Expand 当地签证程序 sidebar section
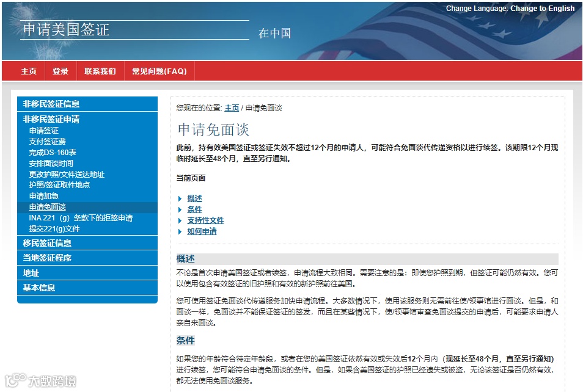583x392 pixels. point(87,258)
